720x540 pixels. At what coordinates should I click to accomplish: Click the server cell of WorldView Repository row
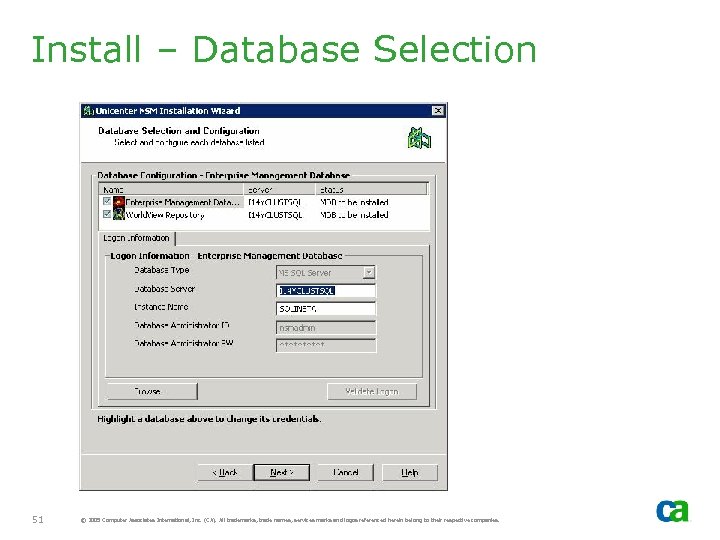(275, 215)
